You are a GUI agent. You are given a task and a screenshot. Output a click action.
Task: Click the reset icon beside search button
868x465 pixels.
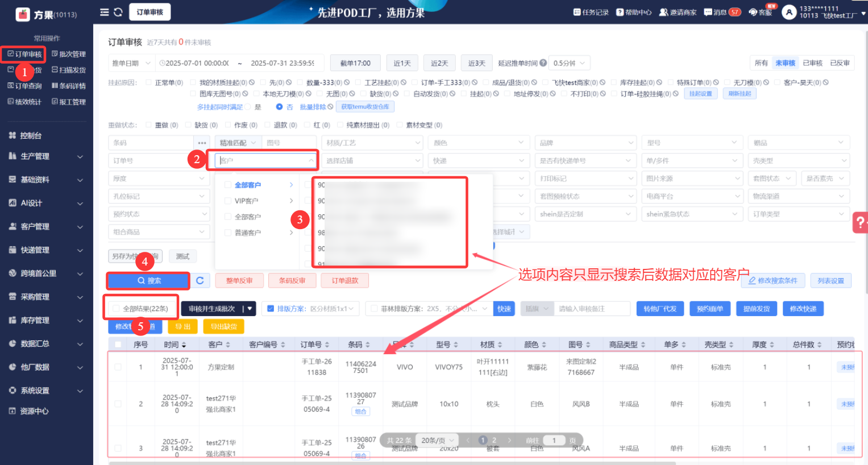point(200,280)
